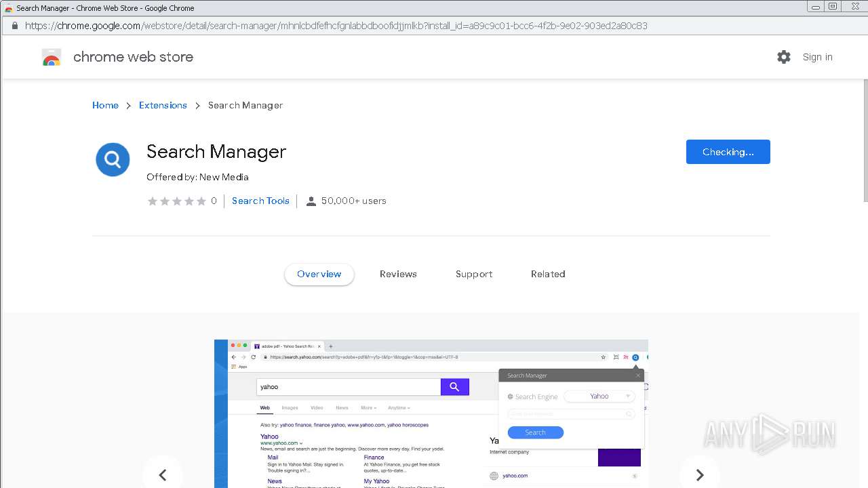The width and height of the screenshot is (868, 488).
Task: Click the Checking... install button
Action: point(728,152)
